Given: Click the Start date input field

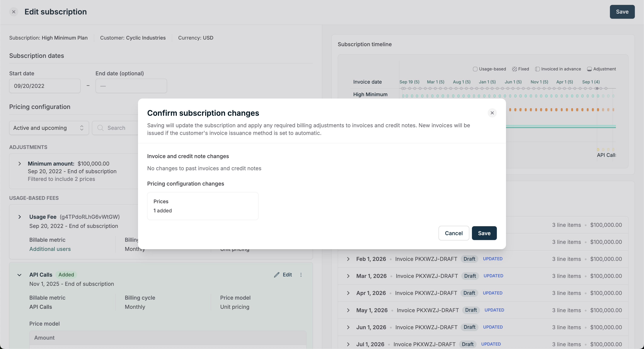Looking at the screenshot, I should coord(45,86).
